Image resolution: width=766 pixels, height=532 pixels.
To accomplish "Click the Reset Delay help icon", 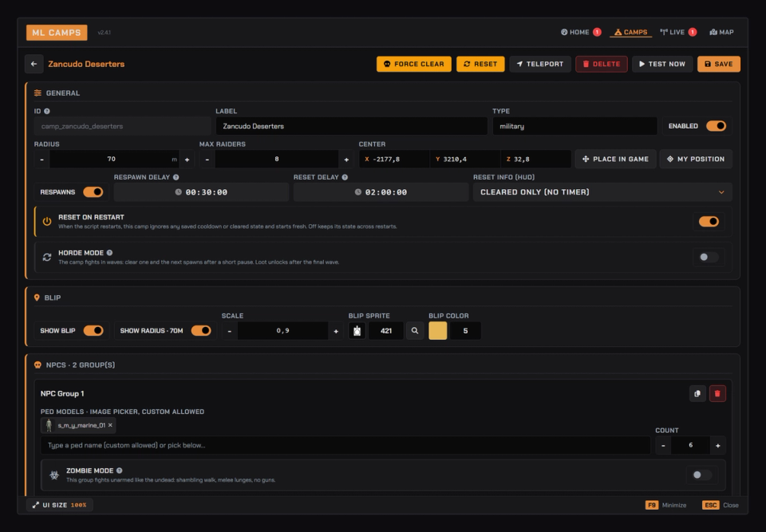I will tap(345, 177).
